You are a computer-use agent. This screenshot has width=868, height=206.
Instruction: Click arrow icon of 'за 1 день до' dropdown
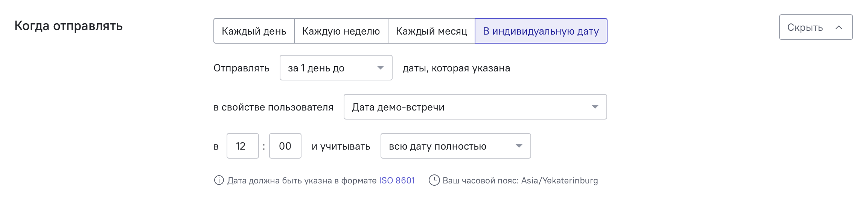coord(381,68)
